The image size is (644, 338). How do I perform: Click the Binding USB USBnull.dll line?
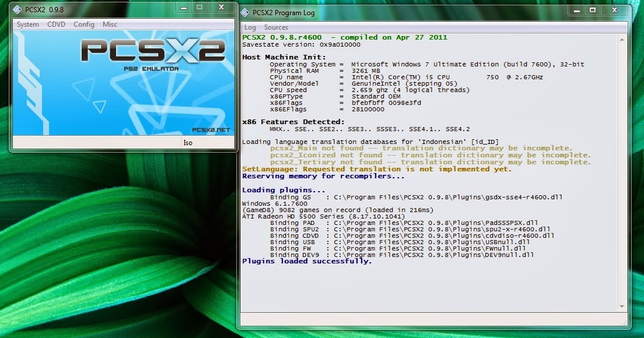point(400,242)
